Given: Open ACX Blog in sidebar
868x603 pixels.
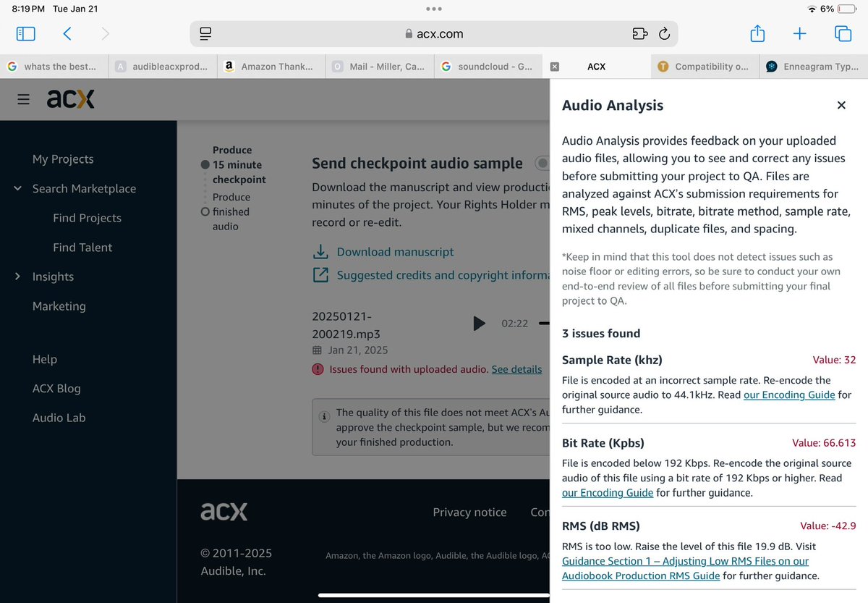Looking at the screenshot, I should click(56, 388).
